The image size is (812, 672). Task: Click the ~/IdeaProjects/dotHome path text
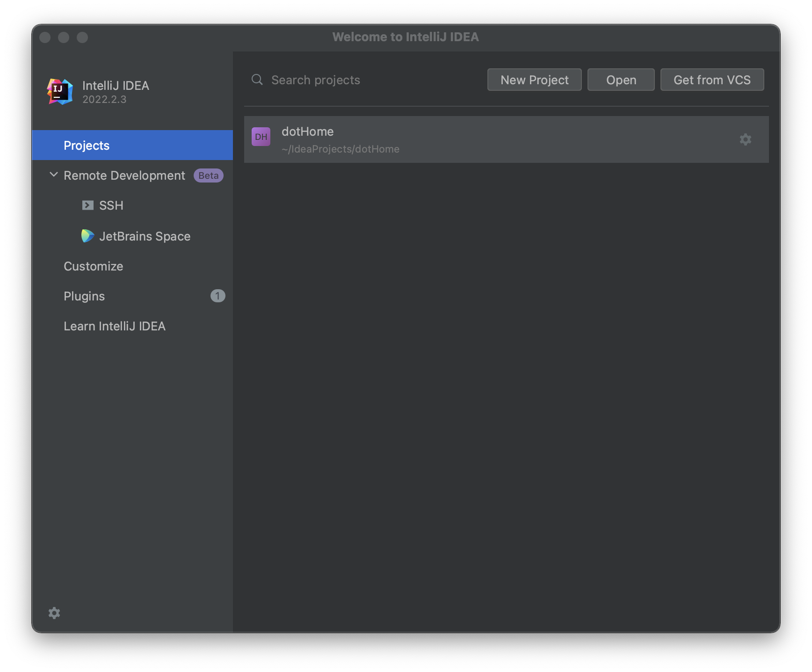[341, 149]
